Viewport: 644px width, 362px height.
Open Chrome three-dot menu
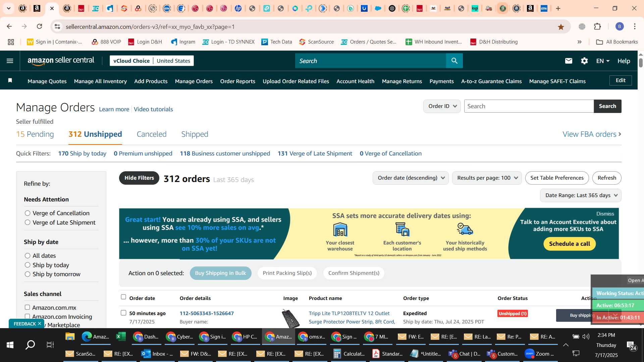click(x=635, y=26)
